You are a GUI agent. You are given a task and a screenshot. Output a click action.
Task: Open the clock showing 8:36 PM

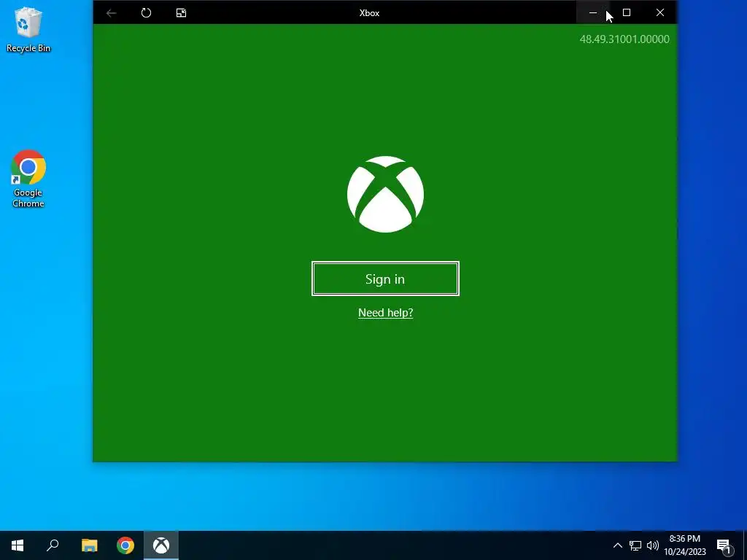coord(684,545)
